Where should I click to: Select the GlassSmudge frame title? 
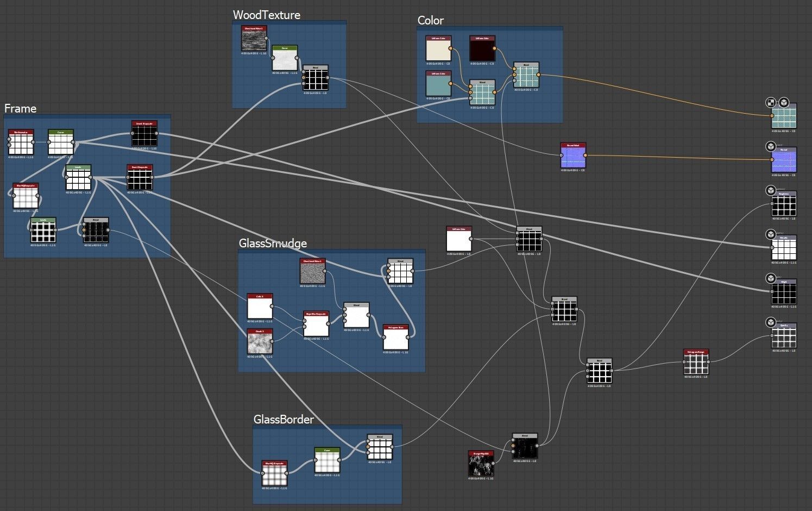click(273, 243)
